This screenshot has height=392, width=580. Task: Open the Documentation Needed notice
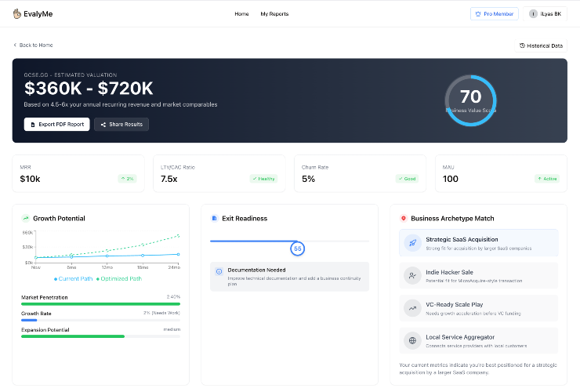pyautogui.click(x=290, y=277)
